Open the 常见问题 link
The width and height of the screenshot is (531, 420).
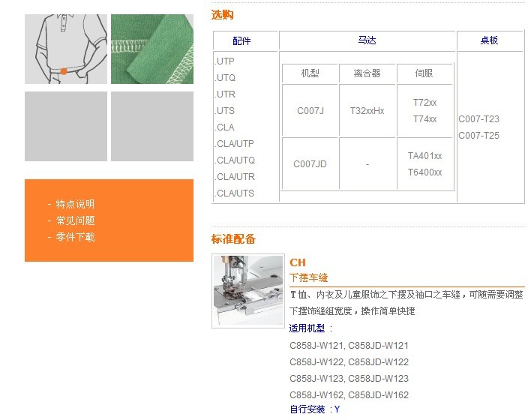75,220
